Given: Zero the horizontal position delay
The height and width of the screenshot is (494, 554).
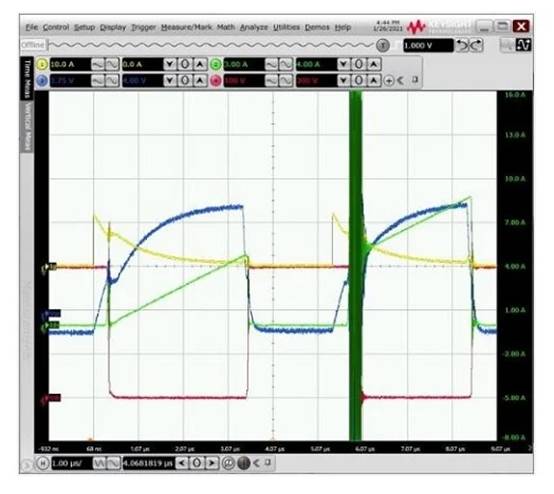Looking at the screenshot, I should (x=197, y=463).
